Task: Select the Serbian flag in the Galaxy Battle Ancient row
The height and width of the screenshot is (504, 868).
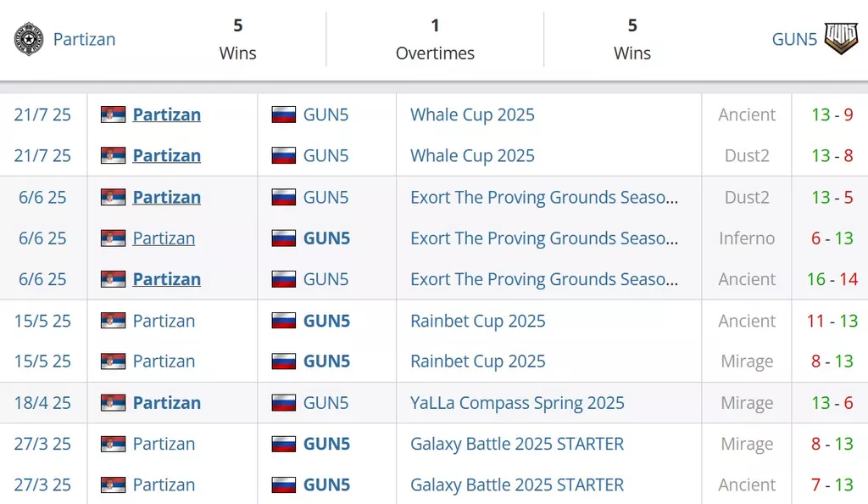Action: [113, 484]
